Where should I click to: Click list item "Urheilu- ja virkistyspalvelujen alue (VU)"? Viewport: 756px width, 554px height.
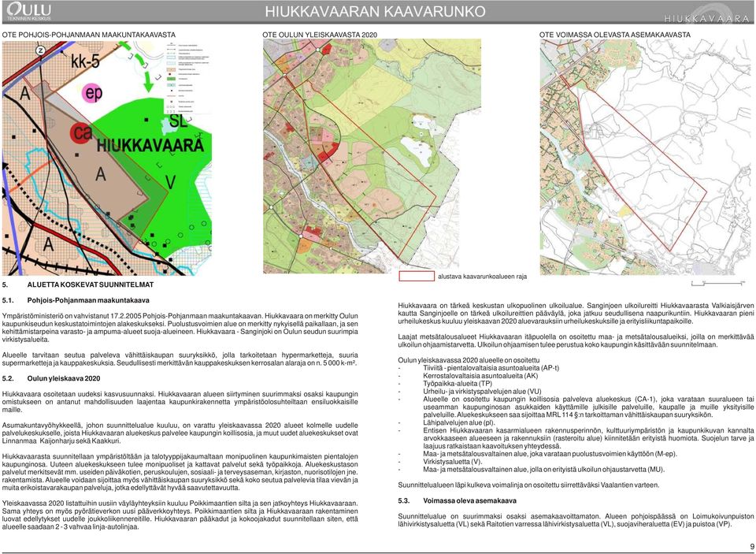tap(482, 392)
